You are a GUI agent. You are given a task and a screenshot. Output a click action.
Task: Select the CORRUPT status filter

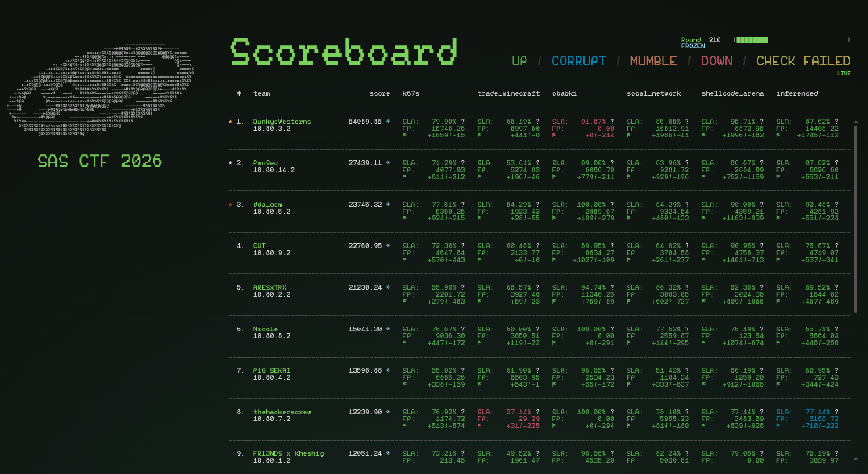[x=579, y=61]
